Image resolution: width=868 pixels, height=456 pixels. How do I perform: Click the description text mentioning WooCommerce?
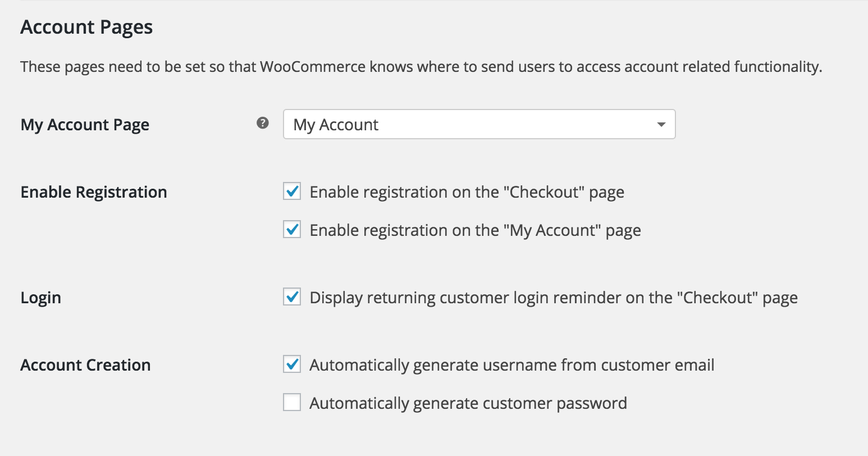tap(421, 67)
